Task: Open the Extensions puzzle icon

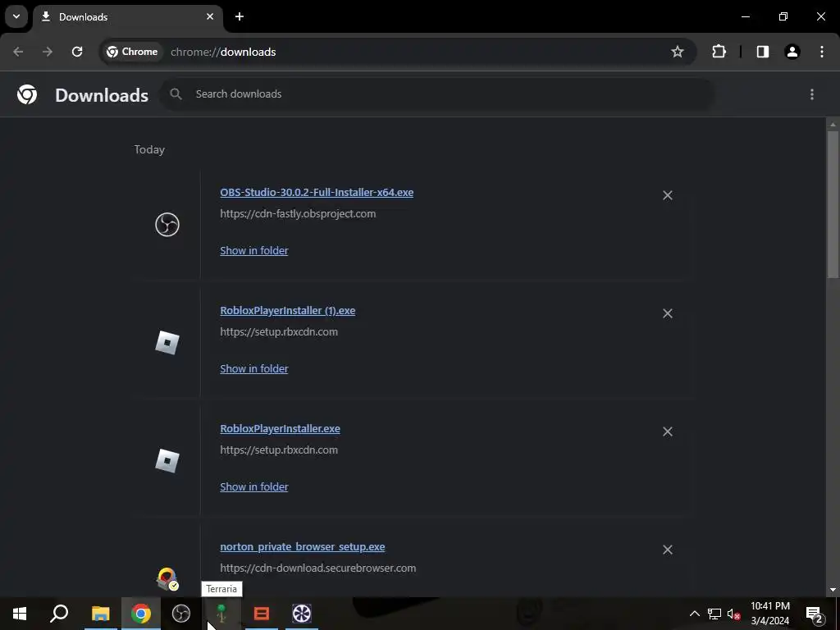Action: (x=719, y=52)
